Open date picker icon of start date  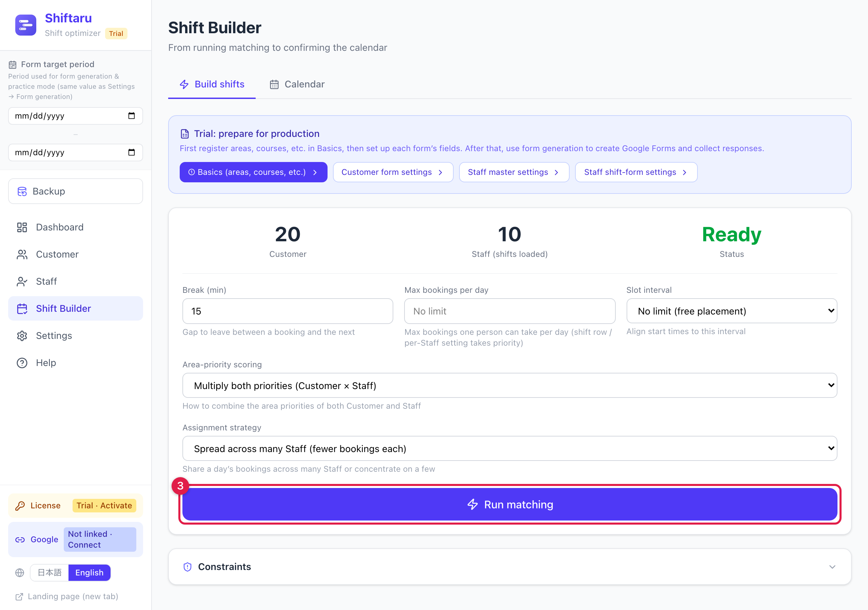click(132, 116)
